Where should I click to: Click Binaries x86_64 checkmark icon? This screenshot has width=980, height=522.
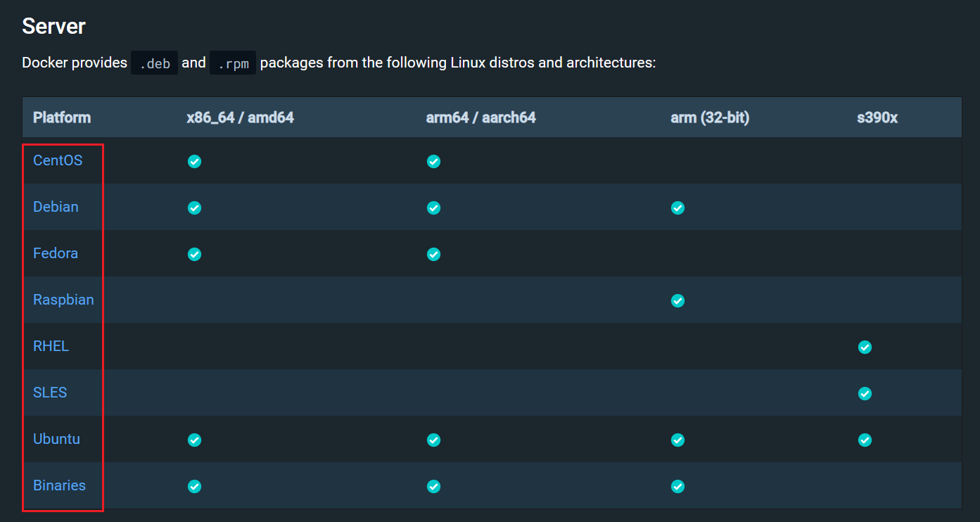(194, 486)
